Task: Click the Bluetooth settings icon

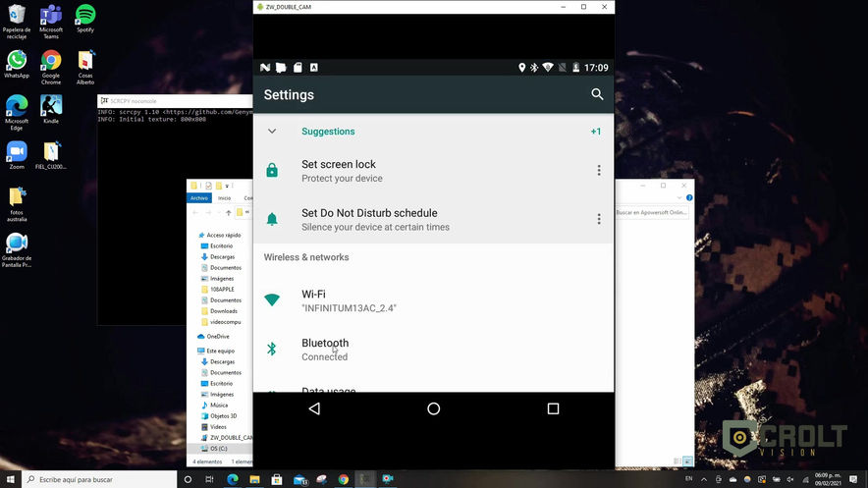Action: pyautogui.click(x=272, y=349)
